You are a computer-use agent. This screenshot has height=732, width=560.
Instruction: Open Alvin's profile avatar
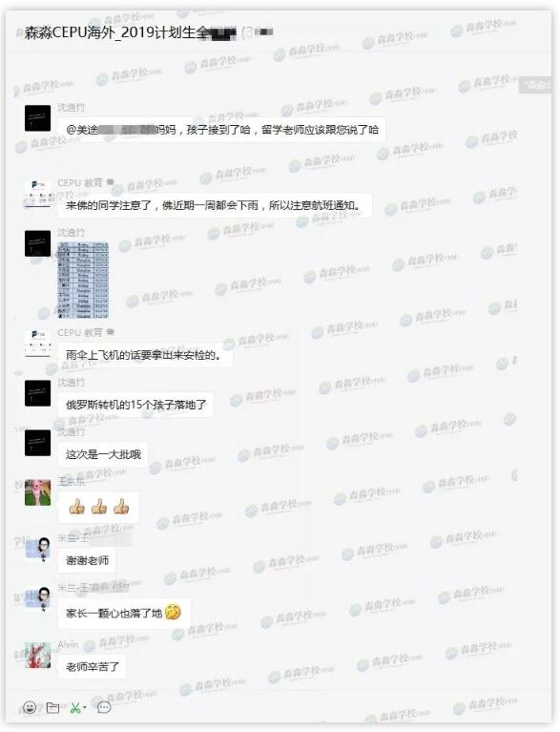click(x=37, y=655)
